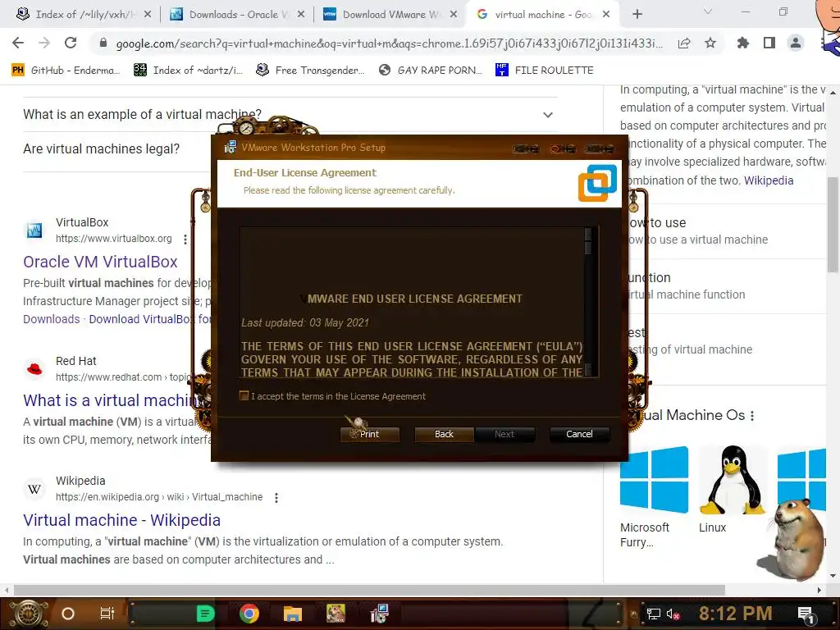Accept the terms in the License Agreement

pyautogui.click(x=244, y=396)
